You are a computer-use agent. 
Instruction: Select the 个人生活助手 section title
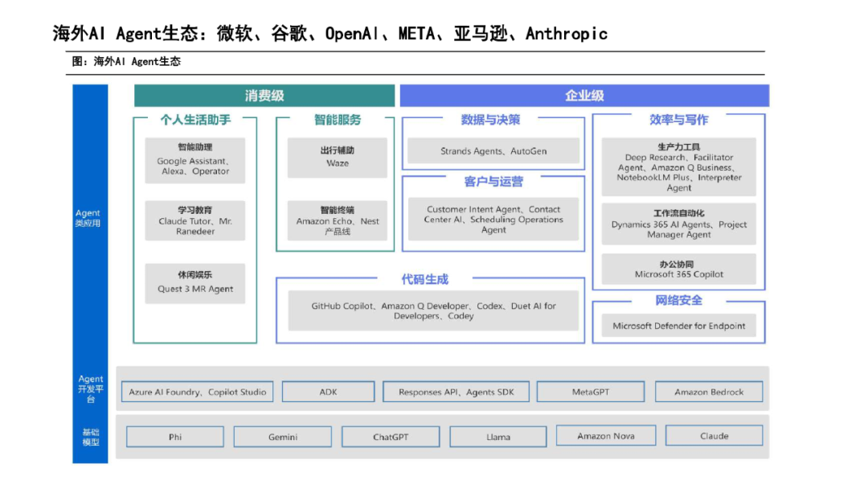195,120
